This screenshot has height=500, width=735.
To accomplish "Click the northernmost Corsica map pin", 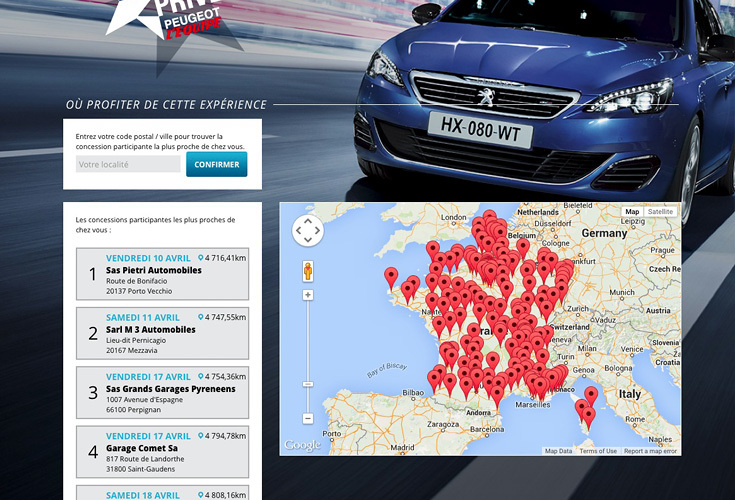I will [591, 396].
